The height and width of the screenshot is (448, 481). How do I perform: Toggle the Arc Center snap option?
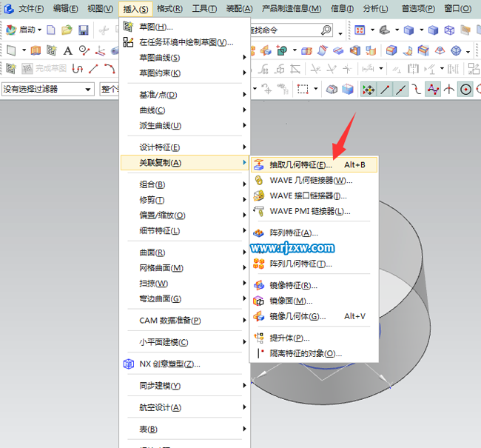465,90
